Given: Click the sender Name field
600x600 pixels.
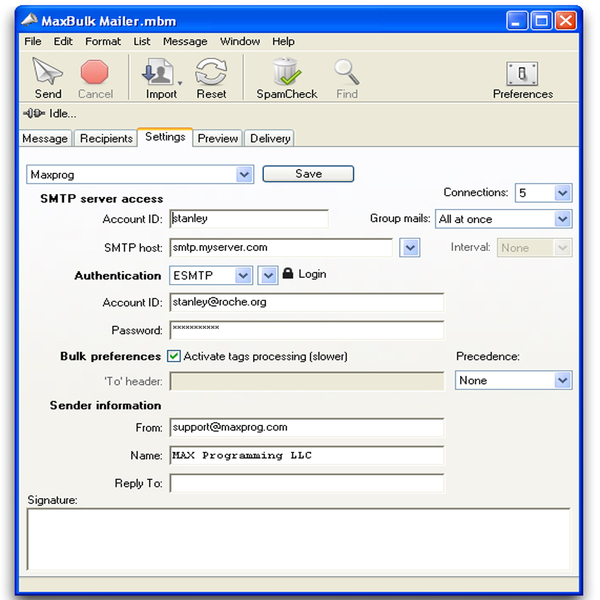Looking at the screenshot, I should [307, 455].
